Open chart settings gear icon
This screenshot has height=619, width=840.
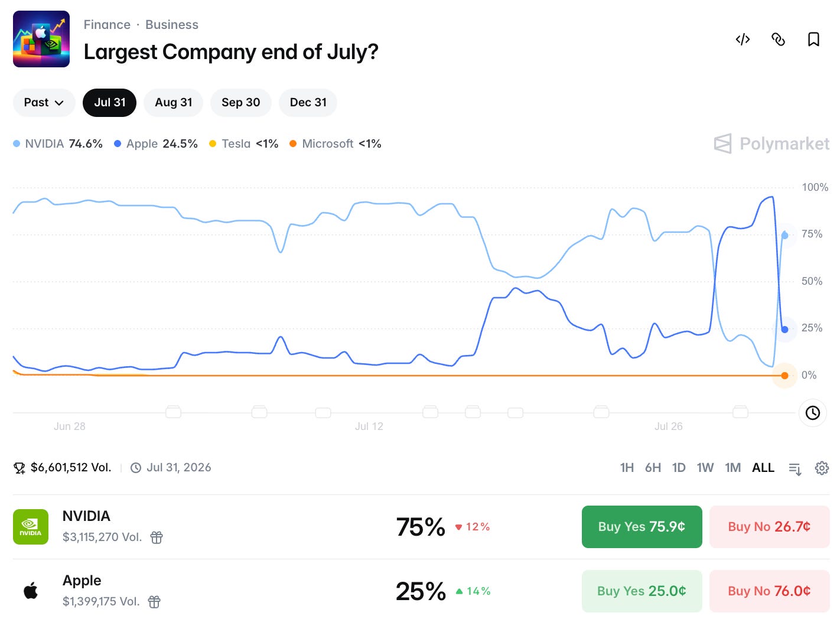click(x=822, y=468)
